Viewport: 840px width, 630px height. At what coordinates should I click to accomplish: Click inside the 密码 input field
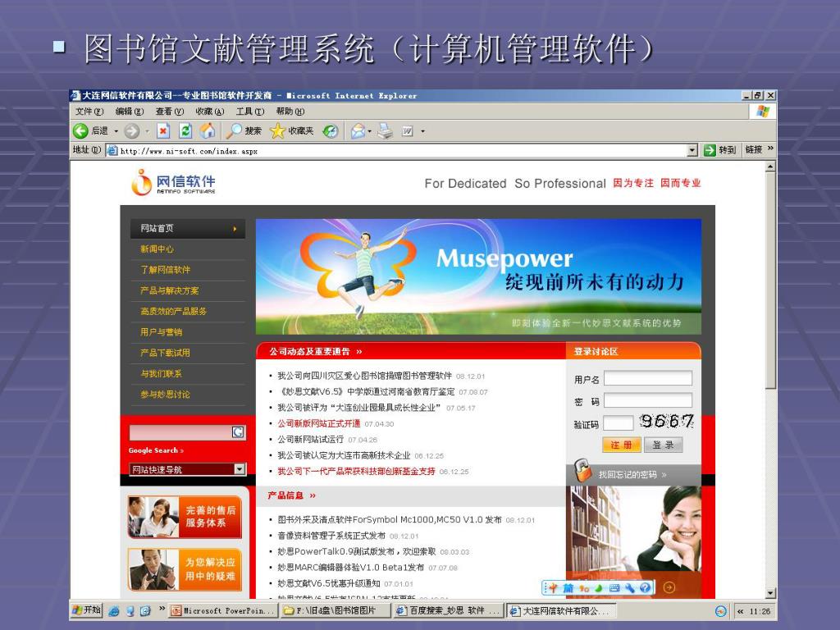tap(648, 400)
